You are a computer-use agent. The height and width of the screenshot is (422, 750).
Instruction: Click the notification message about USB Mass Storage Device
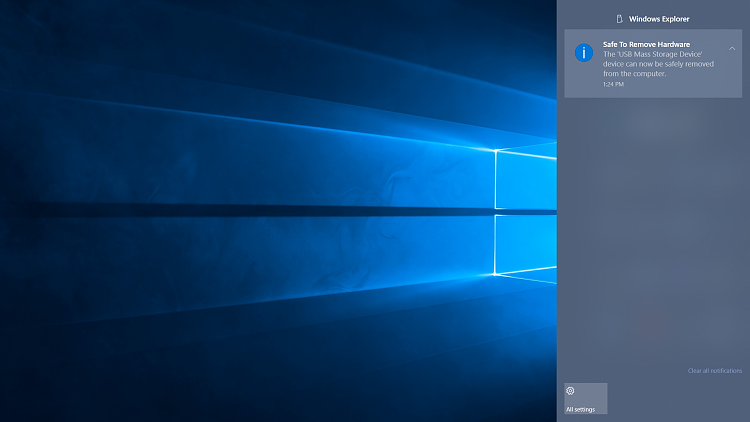tap(658, 64)
